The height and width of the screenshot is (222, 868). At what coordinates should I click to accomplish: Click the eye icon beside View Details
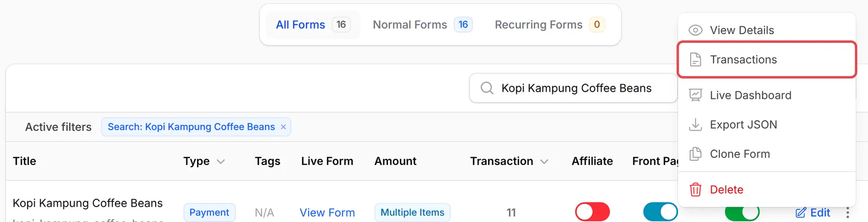click(695, 30)
